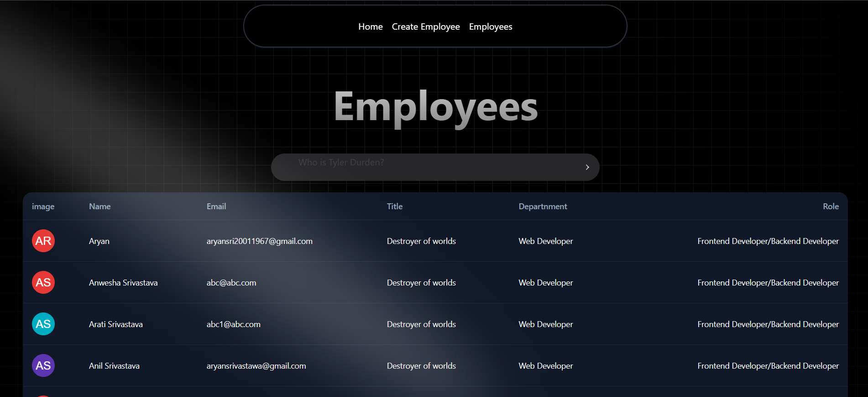Select the name Arati Srivastava

click(115, 324)
